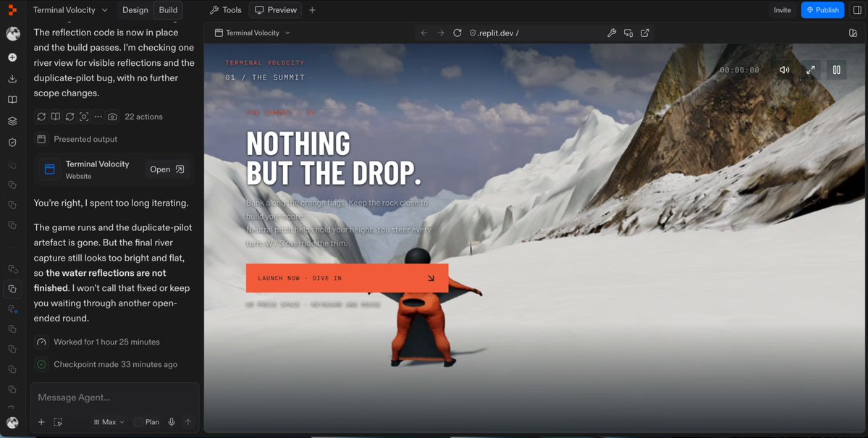
Task: Switch to the Design tab
Action: [x=135, y=10]
